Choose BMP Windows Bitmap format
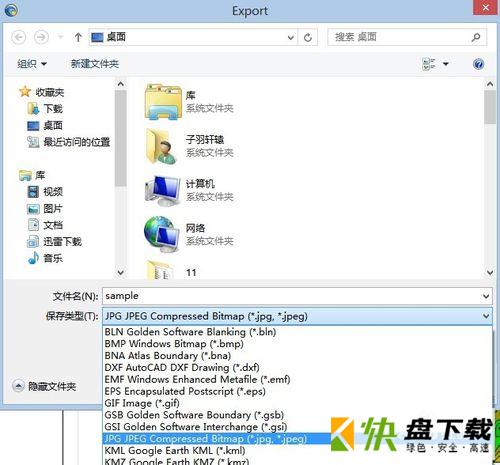This screenshot has width=500, height=465. [174, 344]
